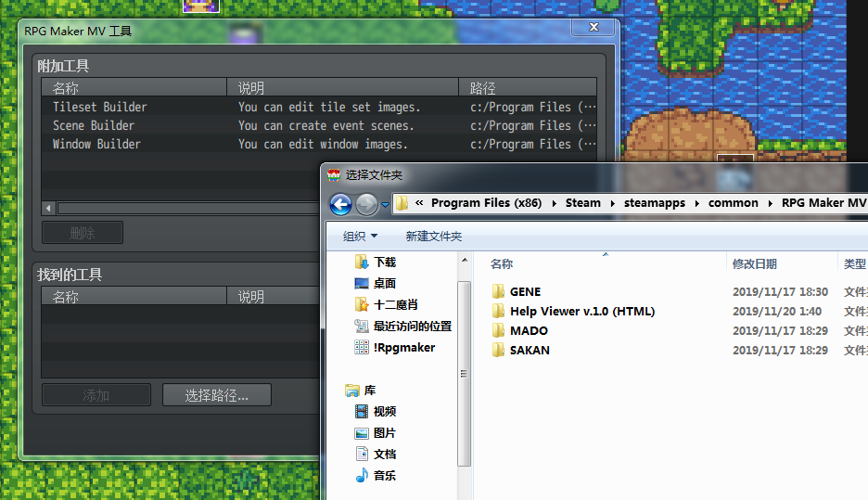Screen dimensions: 868x500
Task: Click the 视频 film strip icon
Action: (x=362, y=411)
